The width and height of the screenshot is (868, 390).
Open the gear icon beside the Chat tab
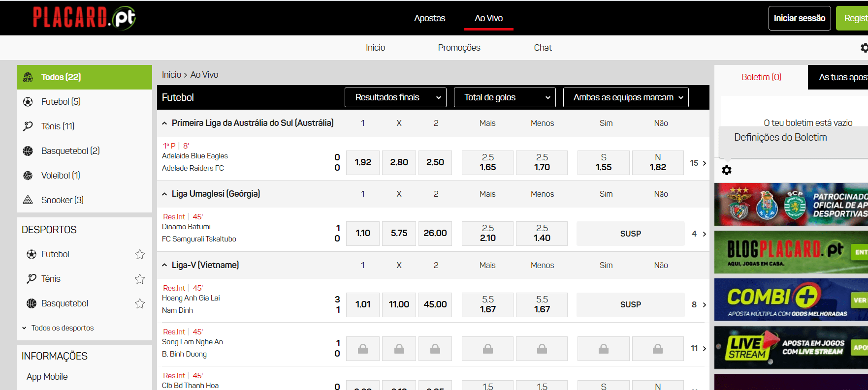[864, 48]
